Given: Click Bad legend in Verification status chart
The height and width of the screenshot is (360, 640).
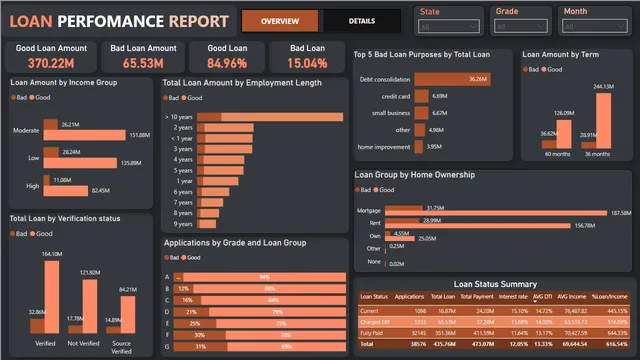Looking at the screenshot, I should (x=19, y=234).
